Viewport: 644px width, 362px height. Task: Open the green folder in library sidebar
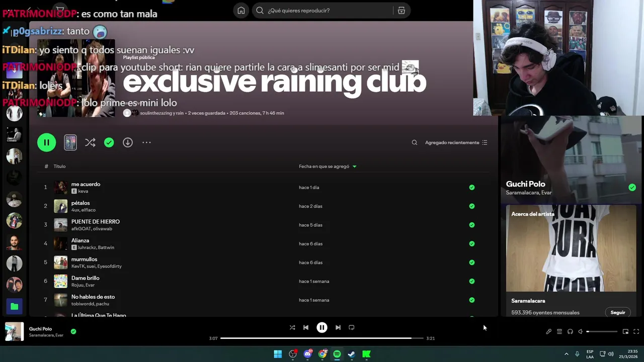[15, 306]
